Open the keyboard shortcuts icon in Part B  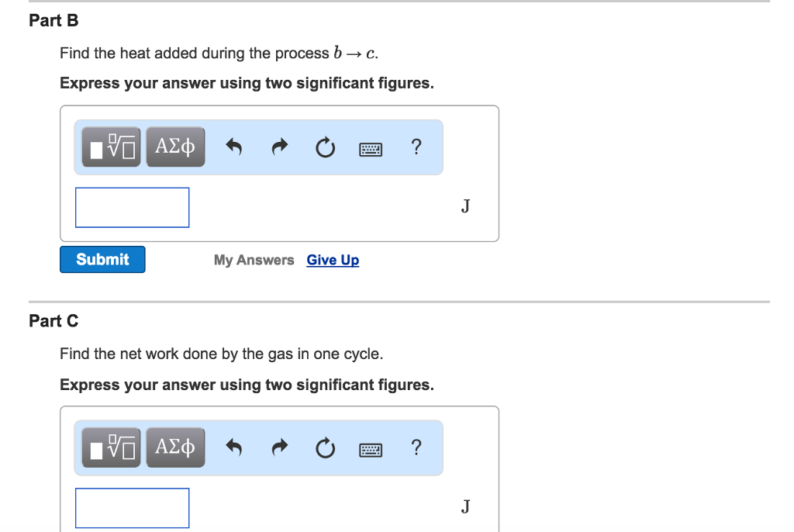coord(371,147)
